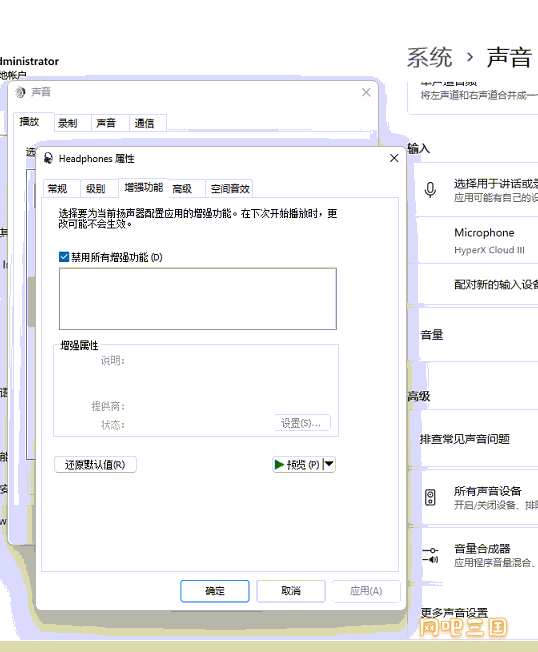
Task: Toggle 禁用所有增强功能 checkbox
Action: click(x=64, y=257)
